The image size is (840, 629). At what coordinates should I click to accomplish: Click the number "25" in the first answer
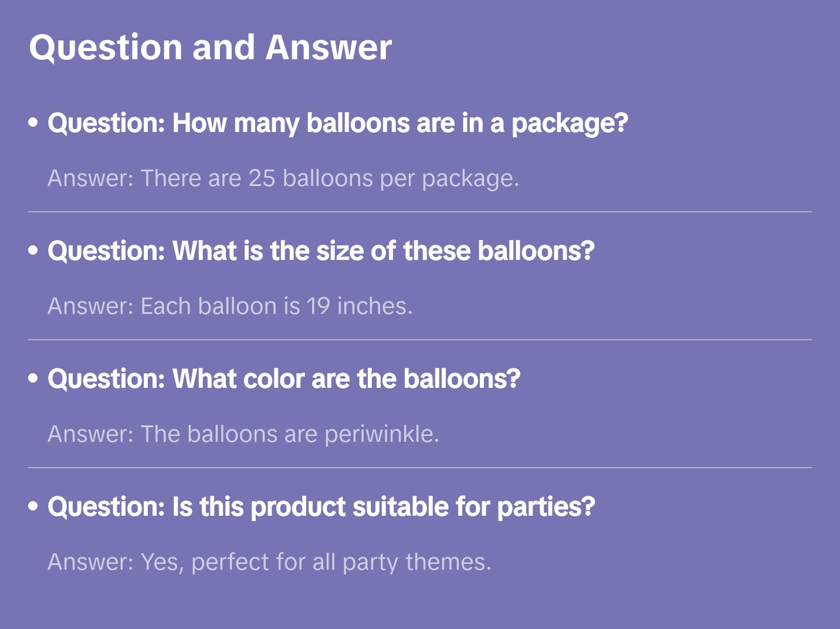pyautogui.click(x=262, y=178)
